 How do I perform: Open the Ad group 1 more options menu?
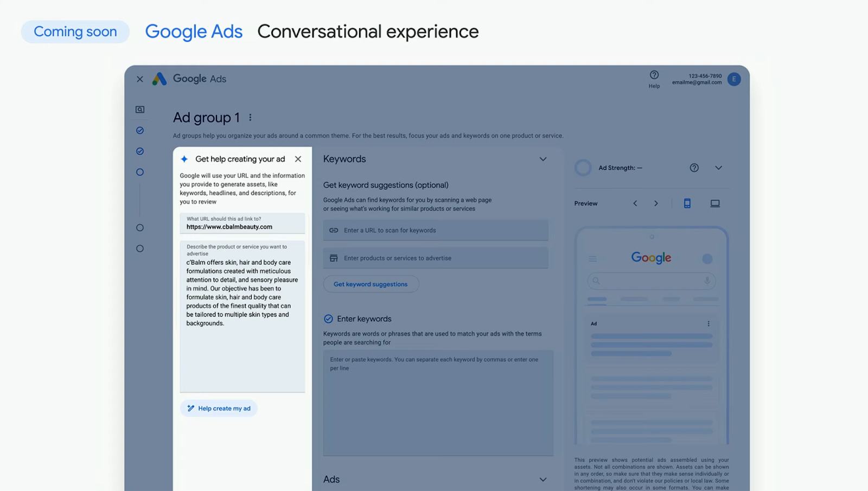250,117
